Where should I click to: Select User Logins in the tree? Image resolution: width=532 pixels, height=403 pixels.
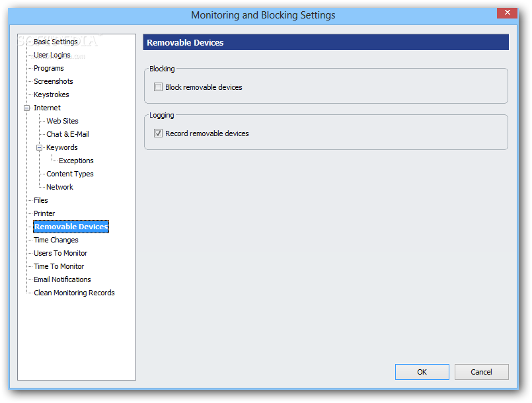52,55
